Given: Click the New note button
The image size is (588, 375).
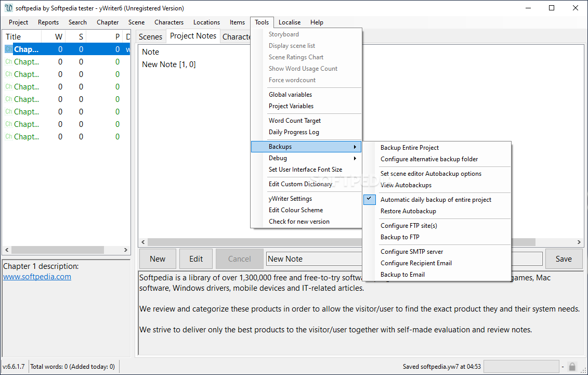Looking at the screenshot, I should pyautogui.click(x=158, y=258).
